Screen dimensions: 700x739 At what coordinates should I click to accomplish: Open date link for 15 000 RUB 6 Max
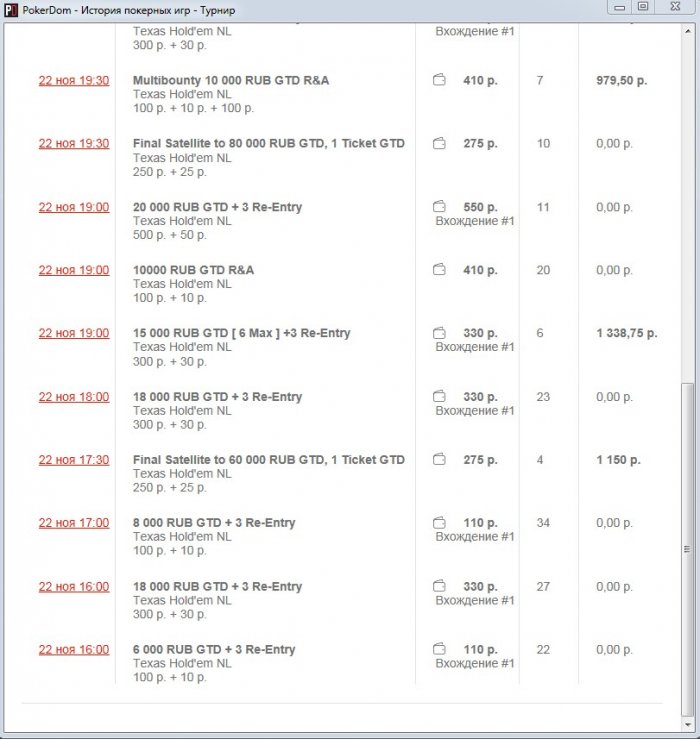tap(74, 333)
